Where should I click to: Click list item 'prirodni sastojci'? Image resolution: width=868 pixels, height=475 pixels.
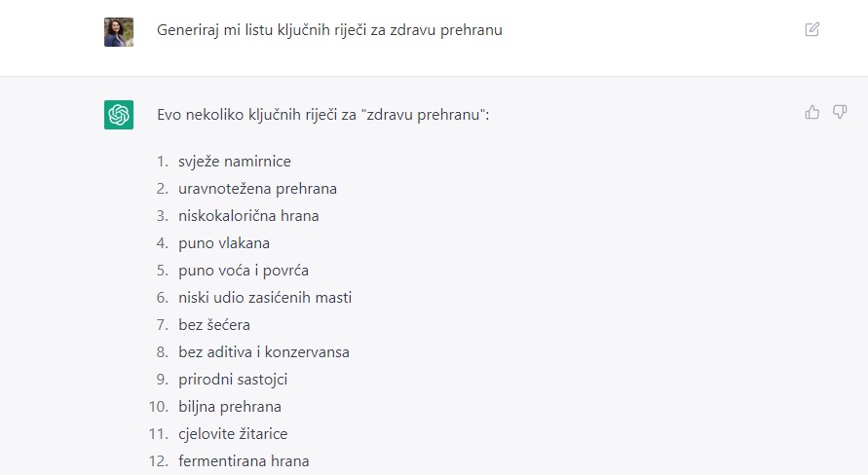[x=233, y=380]
